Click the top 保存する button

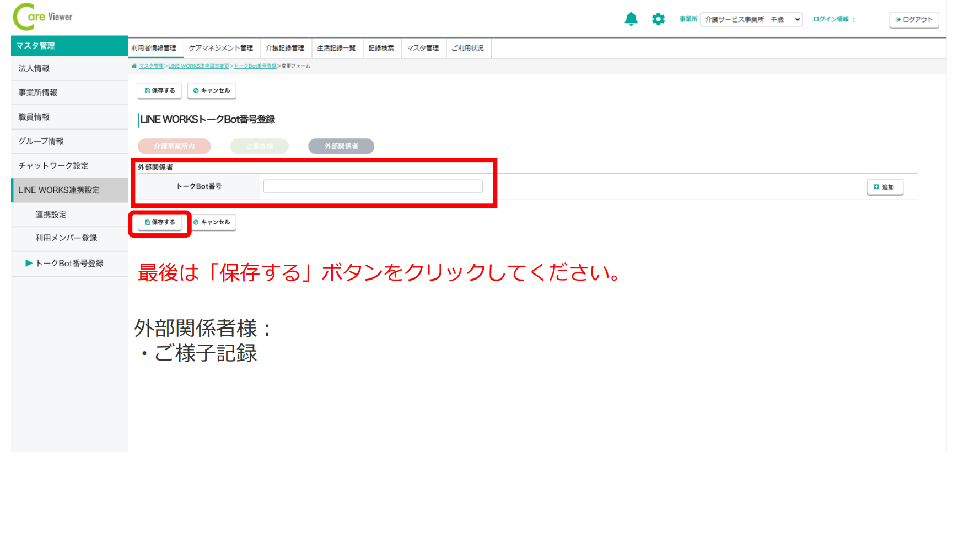159,91
